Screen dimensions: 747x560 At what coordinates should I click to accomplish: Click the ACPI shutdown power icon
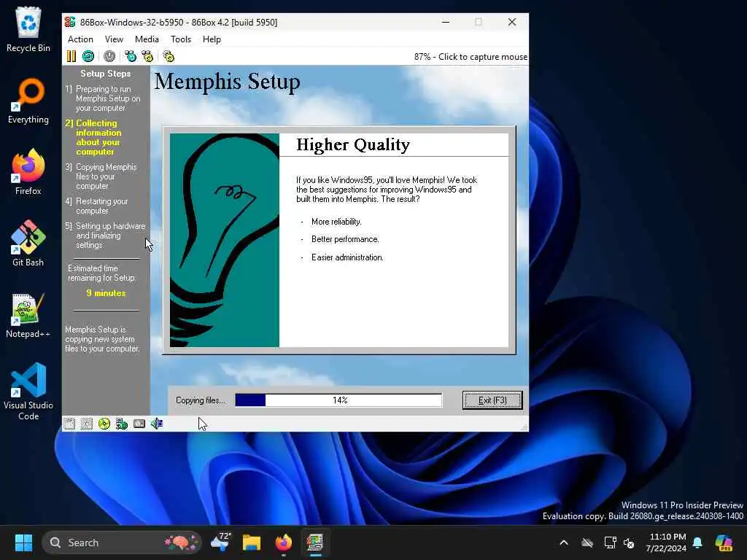pos(109,56)
